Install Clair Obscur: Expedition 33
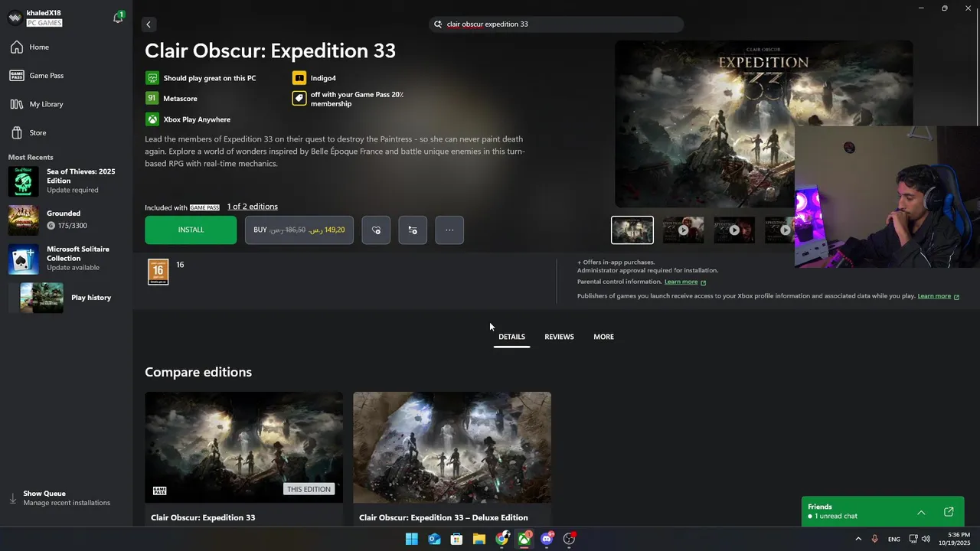 point(191,230)
